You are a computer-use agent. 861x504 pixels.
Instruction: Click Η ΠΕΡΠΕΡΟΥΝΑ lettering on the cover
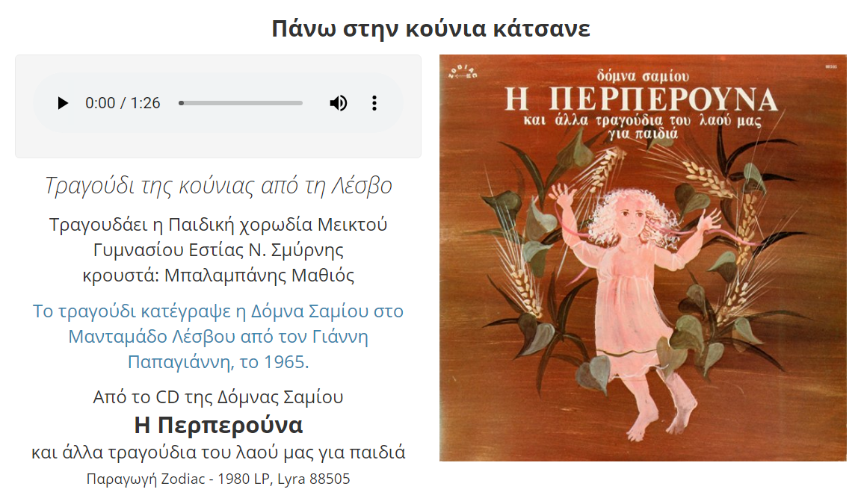641,100
